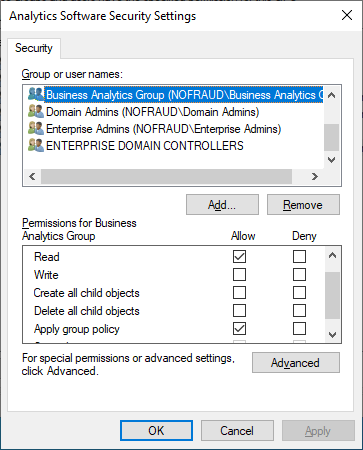Open the Security tab
The width and height of the screenshot is (363, 450).
coord(34,48)
